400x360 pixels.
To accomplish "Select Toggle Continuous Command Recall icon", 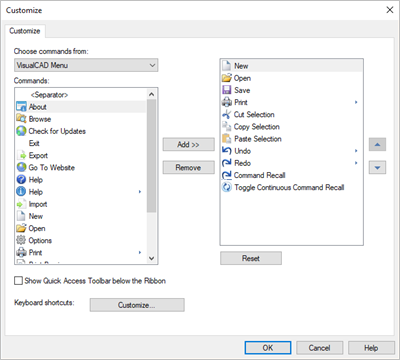I will [x=227, y=187].
